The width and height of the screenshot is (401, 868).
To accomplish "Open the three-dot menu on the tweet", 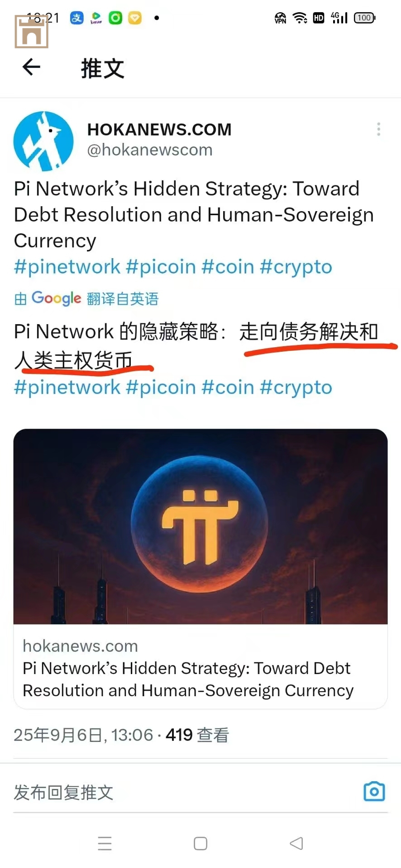I will [x=379, y=129].
